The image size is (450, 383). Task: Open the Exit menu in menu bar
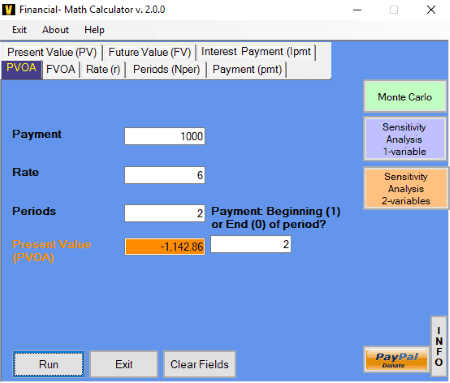(19, 30)
